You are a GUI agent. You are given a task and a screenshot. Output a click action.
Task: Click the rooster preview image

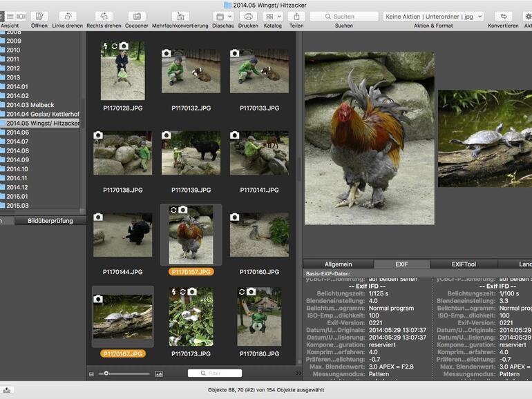[370, 138]
